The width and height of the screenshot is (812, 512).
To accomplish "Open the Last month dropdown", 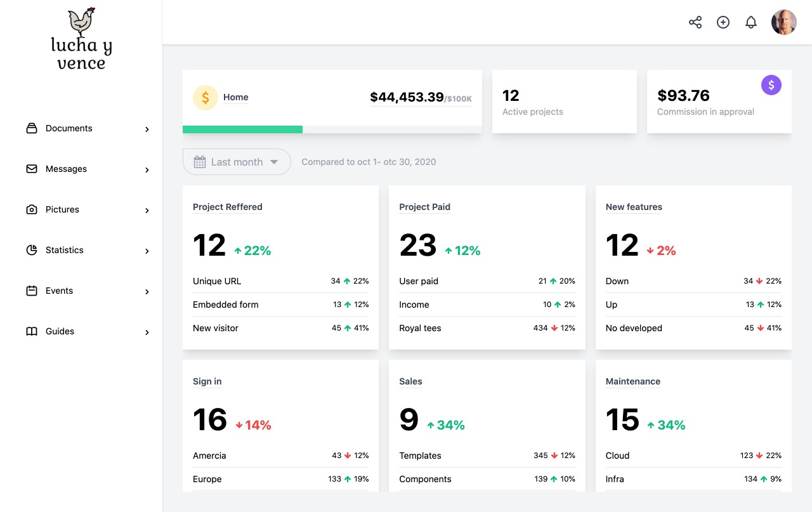I will point(236,162).
